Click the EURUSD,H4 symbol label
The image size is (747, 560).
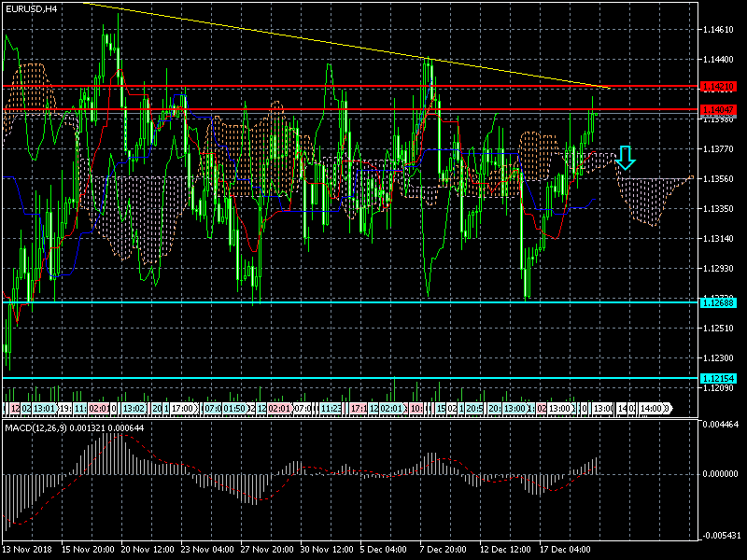click(31, 8)
